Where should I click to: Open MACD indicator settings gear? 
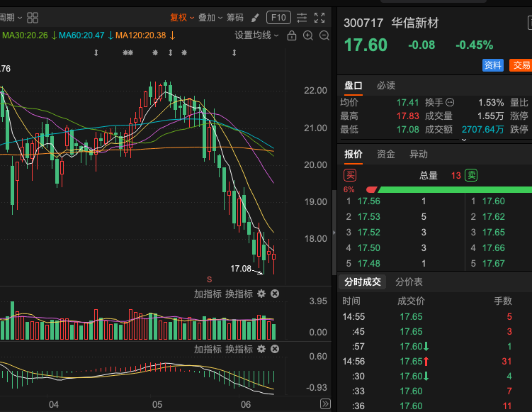point(261,349)
